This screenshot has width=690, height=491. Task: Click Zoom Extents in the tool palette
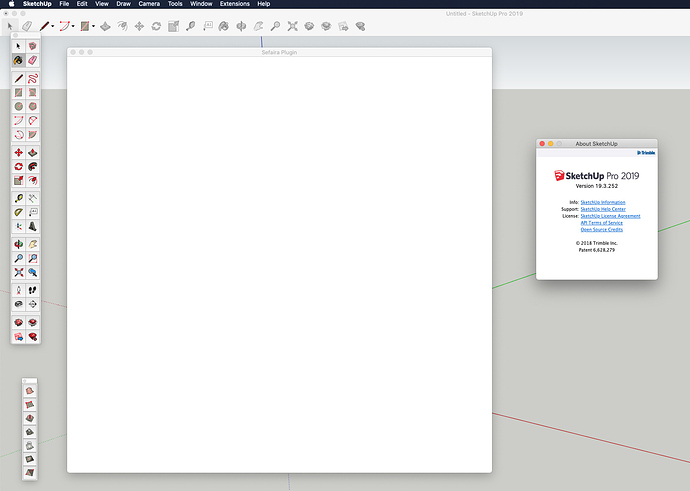coord(18,273)
